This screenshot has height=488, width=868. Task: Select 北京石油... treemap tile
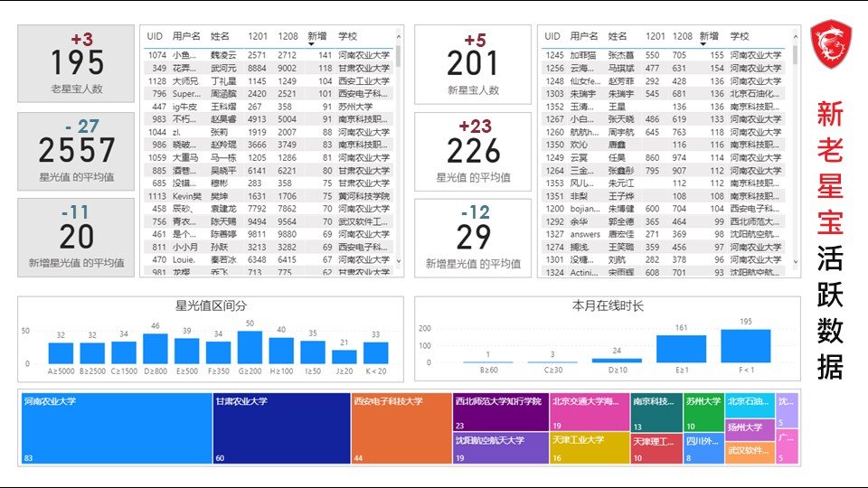750,406
